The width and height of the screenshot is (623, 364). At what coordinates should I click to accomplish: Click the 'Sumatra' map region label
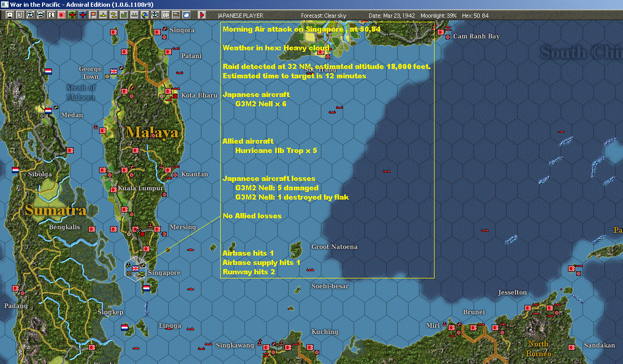[x=56, y=211]
